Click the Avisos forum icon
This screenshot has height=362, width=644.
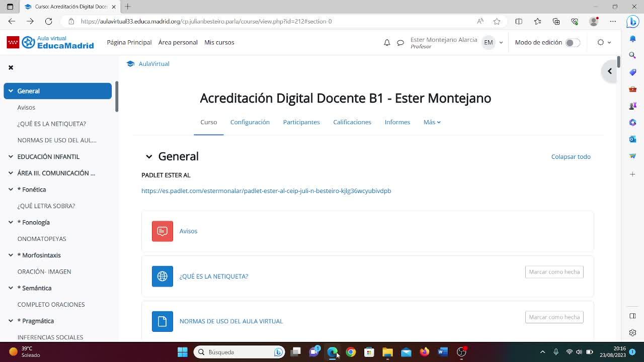click(163, 231)
